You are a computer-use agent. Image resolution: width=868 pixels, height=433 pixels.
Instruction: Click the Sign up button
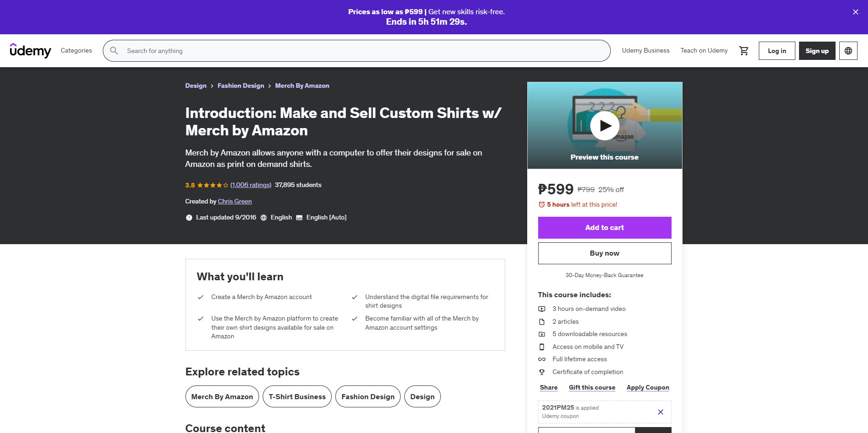817,51
